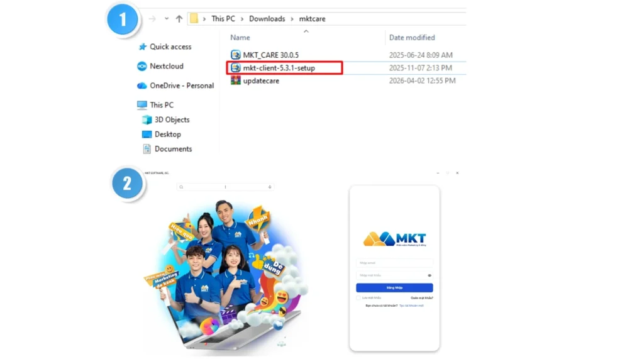Select file name MKT_CARE 30.0.5
This screenshot has width=644, height=359.
[x=270, y=55]
